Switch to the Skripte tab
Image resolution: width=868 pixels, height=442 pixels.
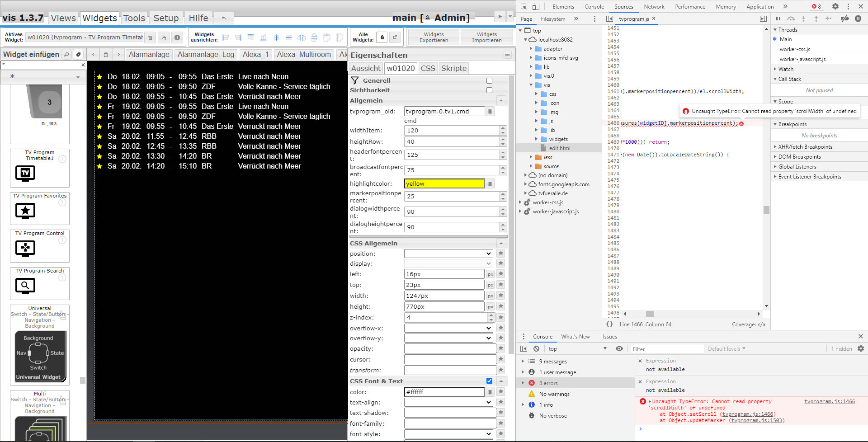click(x=454, y=68)
